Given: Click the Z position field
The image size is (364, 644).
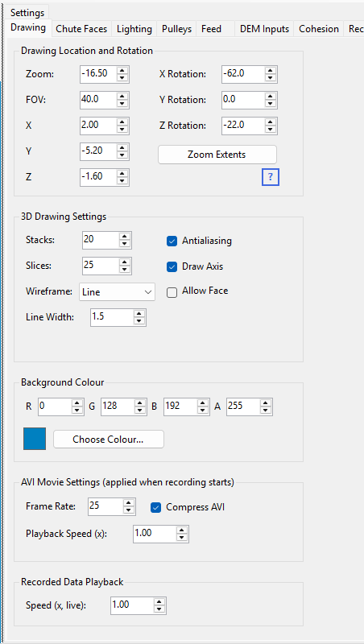Looking at the screenshot, I should (x=98, y=177).
